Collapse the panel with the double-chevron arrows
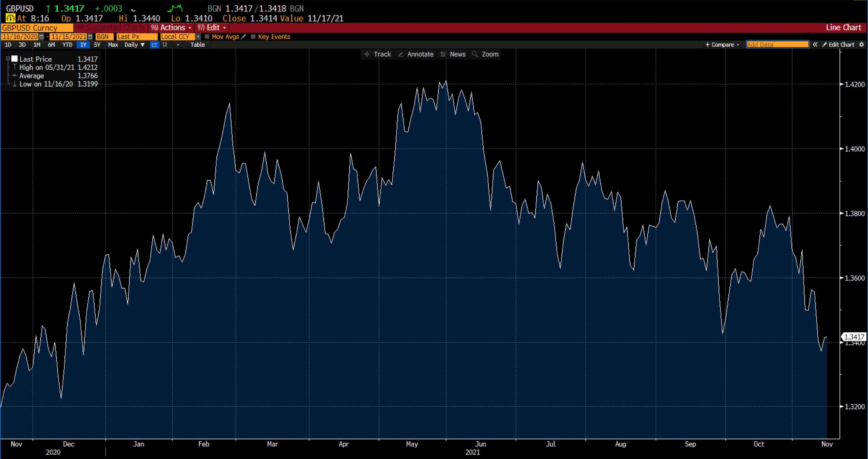Screen dimensions: 868x459 pos(815,44)
